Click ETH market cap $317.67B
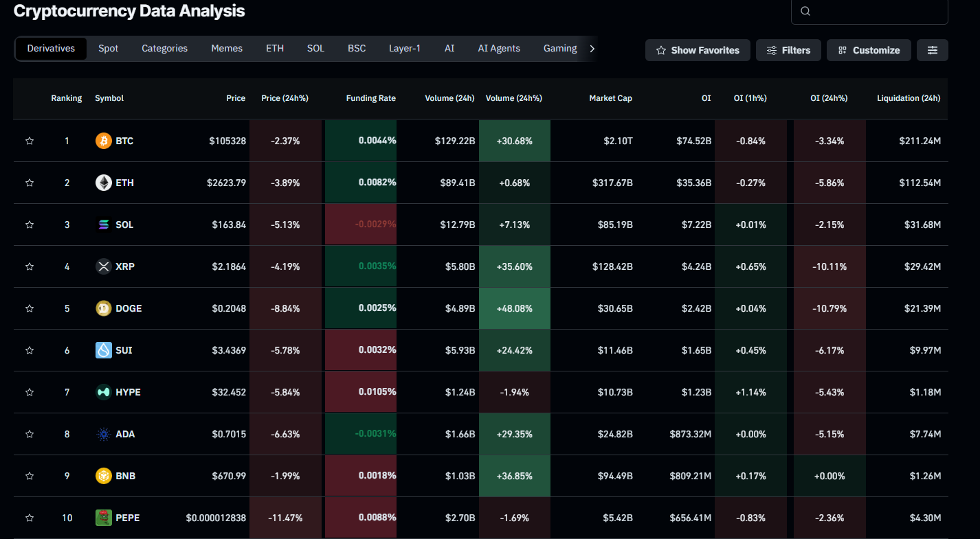The width and height of the screenshot is (980, 539). tap(612, 183)
